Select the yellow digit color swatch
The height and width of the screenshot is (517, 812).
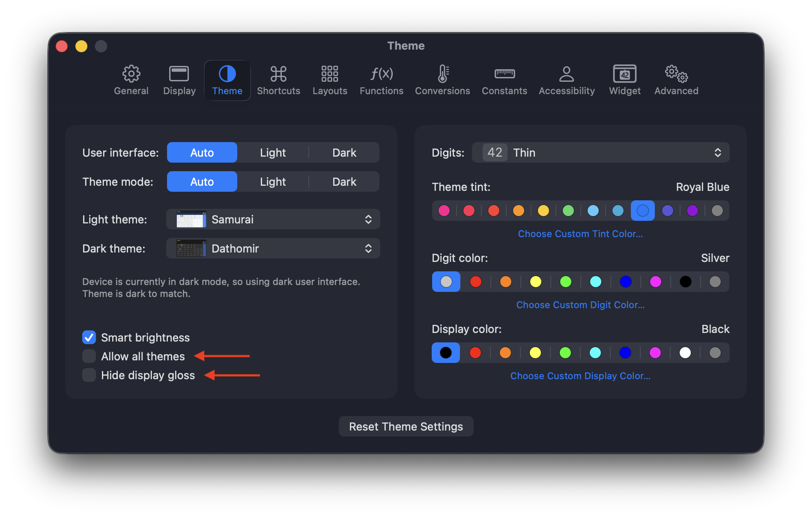coord(536,282)
